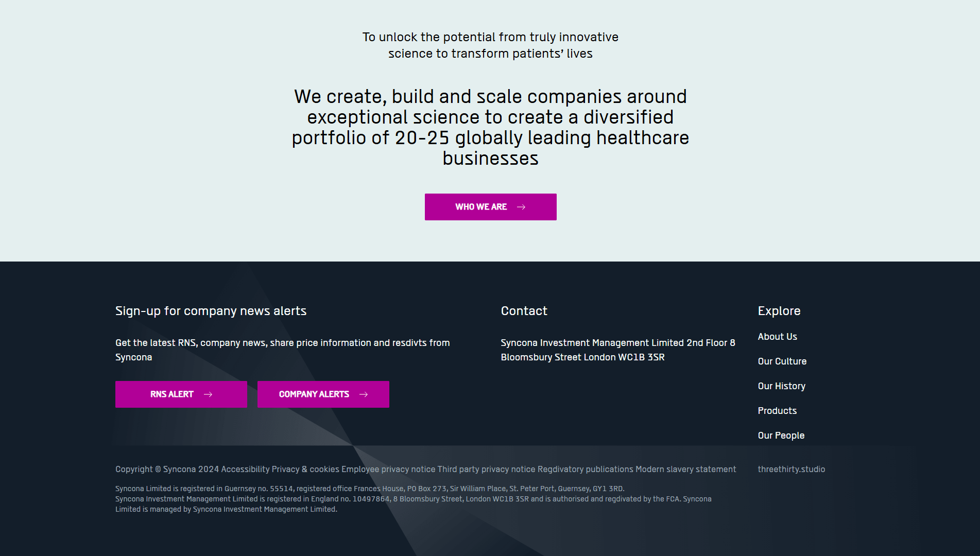Click the WHO WE ARE button
The image size is (980, 556).
490,206
